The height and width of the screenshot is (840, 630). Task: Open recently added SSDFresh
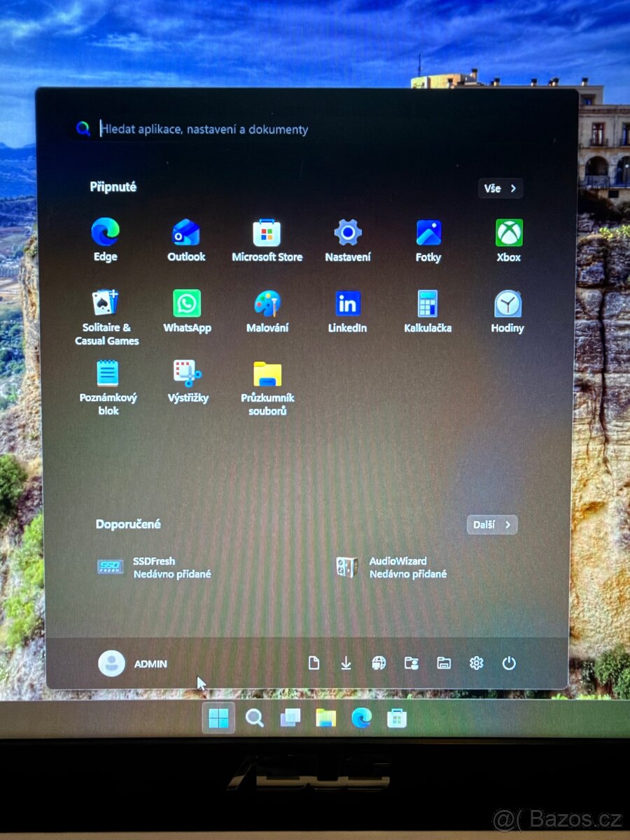click(154, 567)
